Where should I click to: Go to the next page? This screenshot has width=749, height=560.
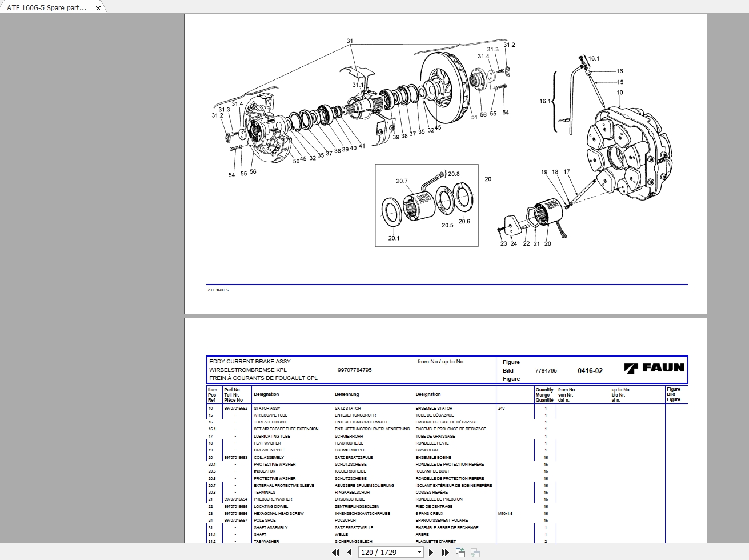(431, 552)
